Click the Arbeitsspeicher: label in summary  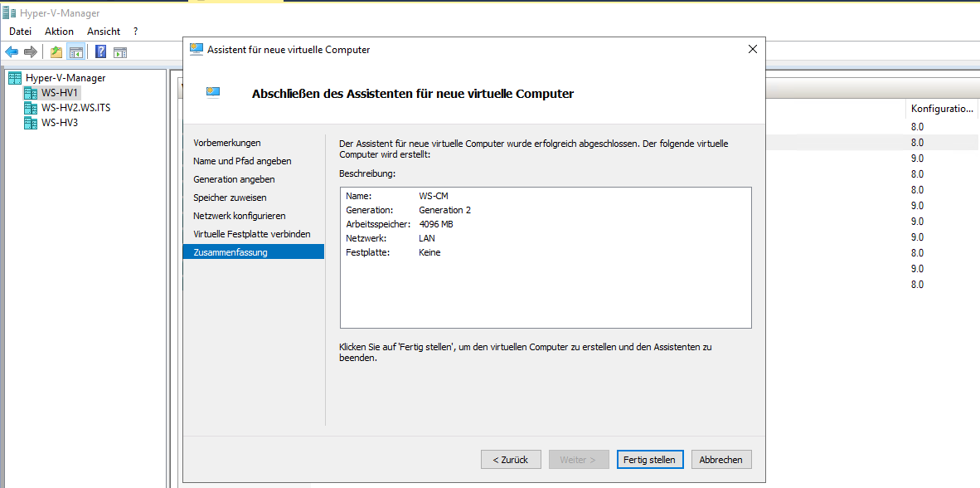(378, 224)
